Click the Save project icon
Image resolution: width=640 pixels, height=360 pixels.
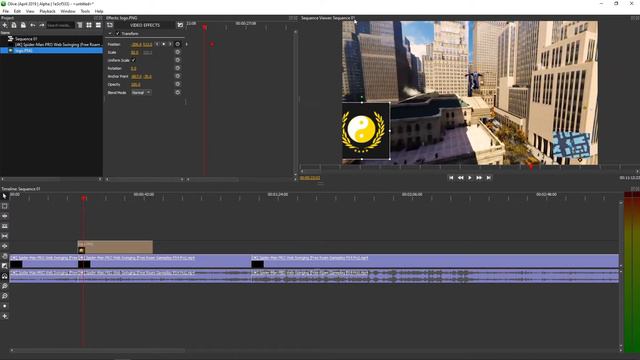(x=23, y=25)
